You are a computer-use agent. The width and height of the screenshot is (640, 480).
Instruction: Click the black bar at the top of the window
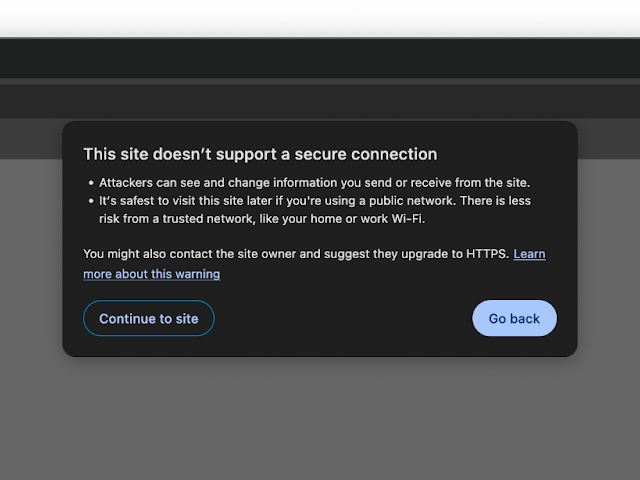coord(320,18)
